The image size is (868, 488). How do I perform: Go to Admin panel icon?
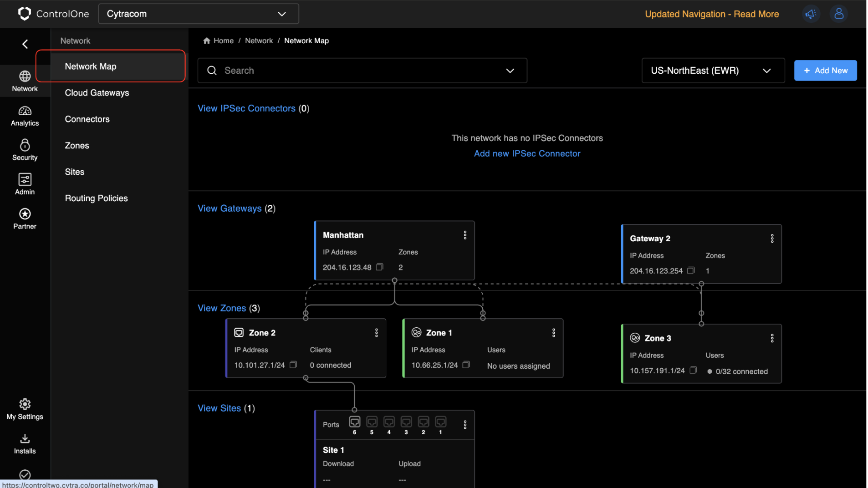click(x=25, y=184)
